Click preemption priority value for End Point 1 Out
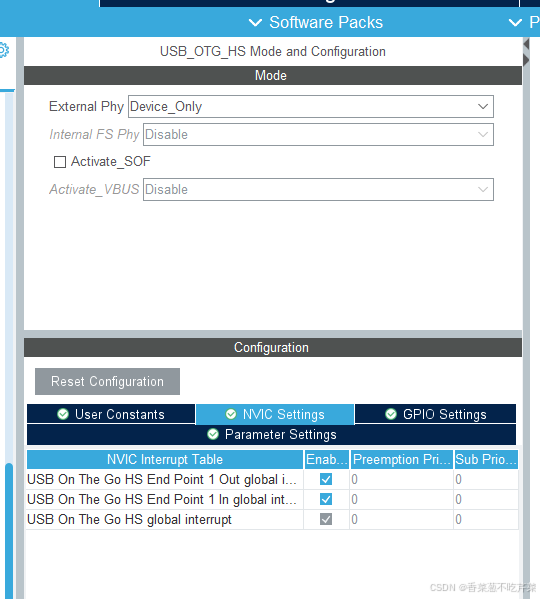 [401, 479]
